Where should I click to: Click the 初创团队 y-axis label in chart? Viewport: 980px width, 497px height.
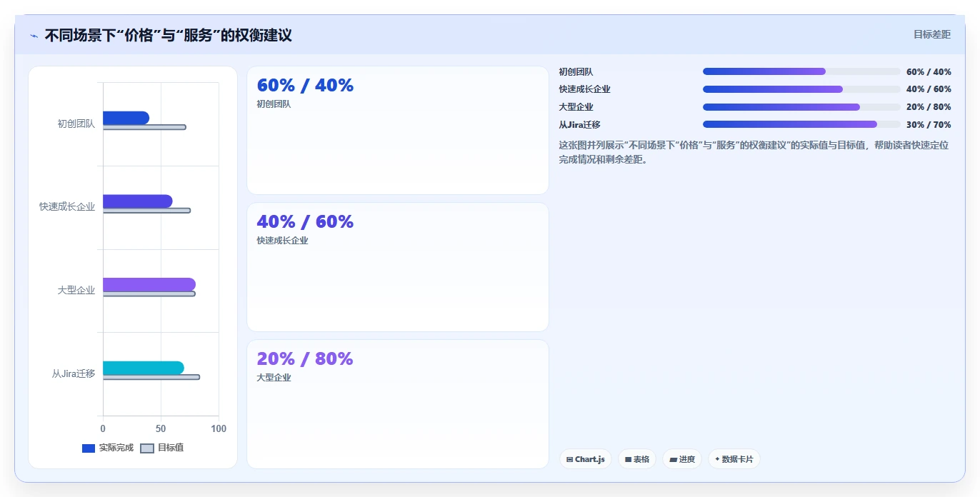pyautogui.click(x=76, y=124)
